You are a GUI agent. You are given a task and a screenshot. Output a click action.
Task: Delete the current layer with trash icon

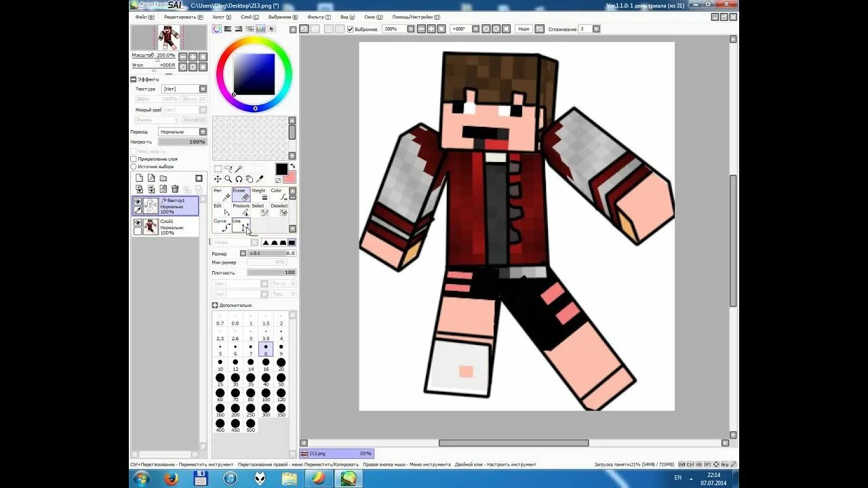tap(175, 189)
